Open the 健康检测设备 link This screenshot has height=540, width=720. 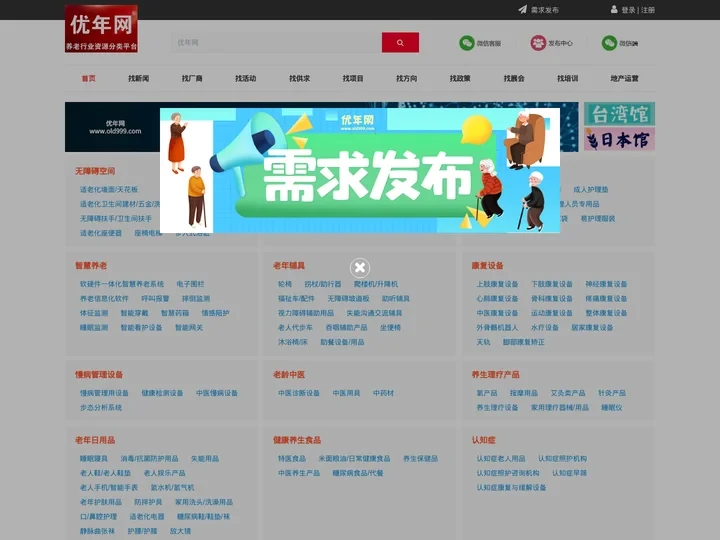click(162, 393)
